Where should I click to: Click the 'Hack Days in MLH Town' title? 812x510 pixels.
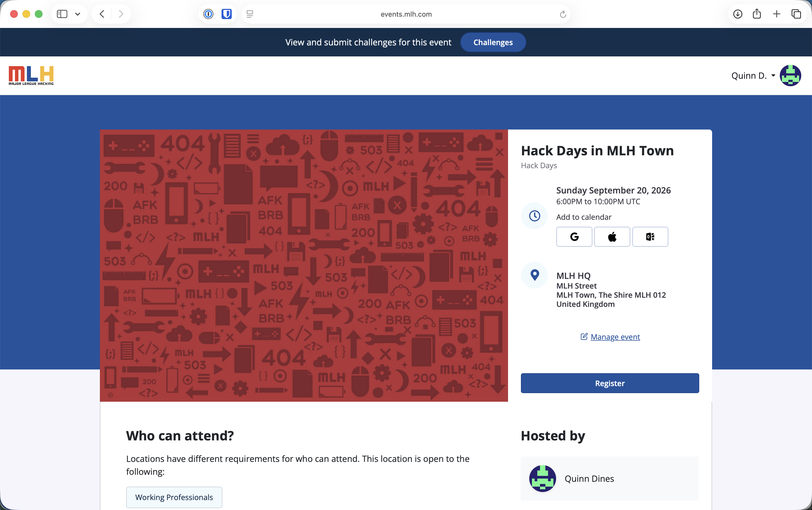(597, 151)
